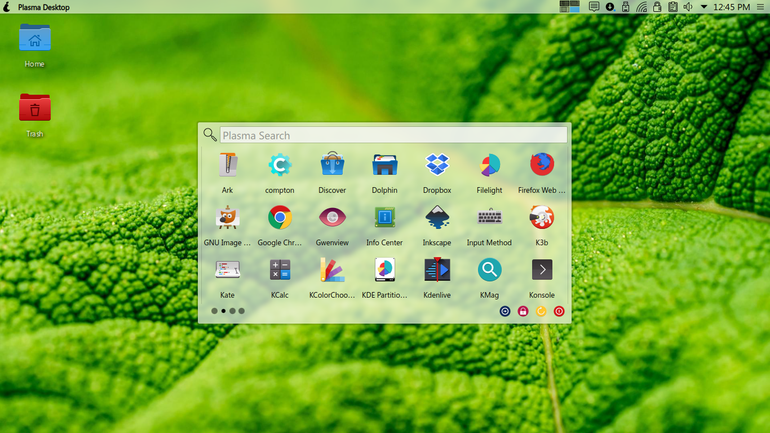Viewport: 770px width, 433px height.
Task: Open the 12:45 PM clock
Action: (732, 7)
